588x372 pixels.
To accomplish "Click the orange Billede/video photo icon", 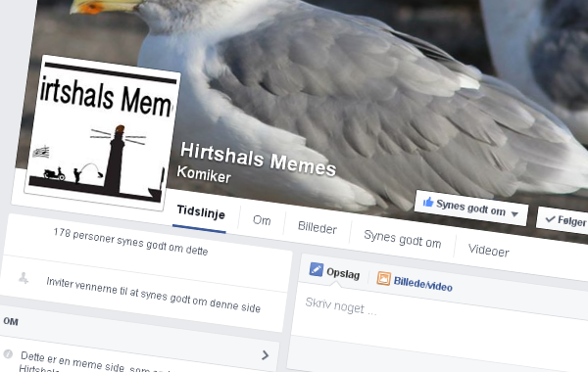I will (383, 278).
